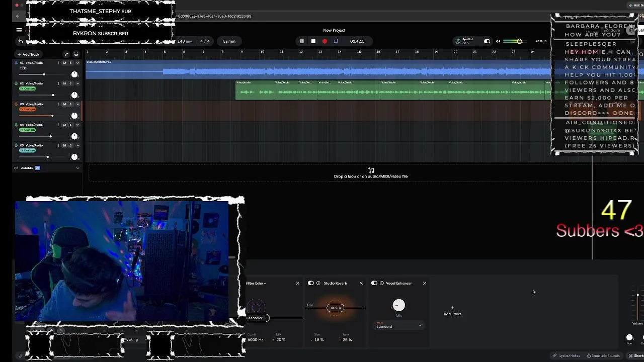
Task: Open Fx Custom tag on track 02
Action: point(27,88)
